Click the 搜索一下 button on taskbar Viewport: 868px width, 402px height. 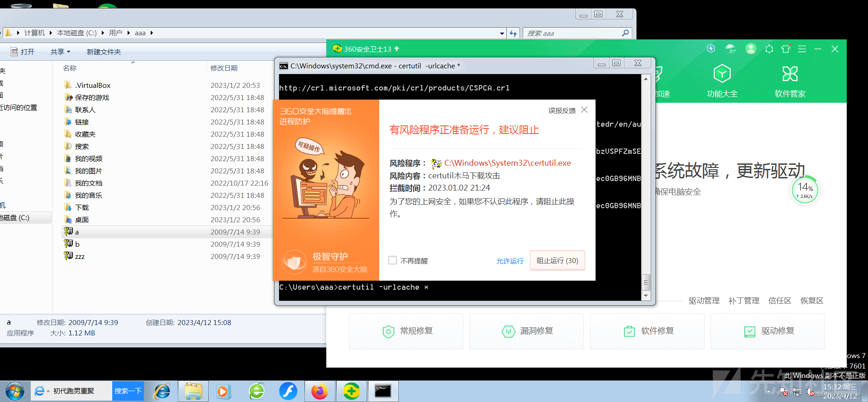click(x=128, y=391)
